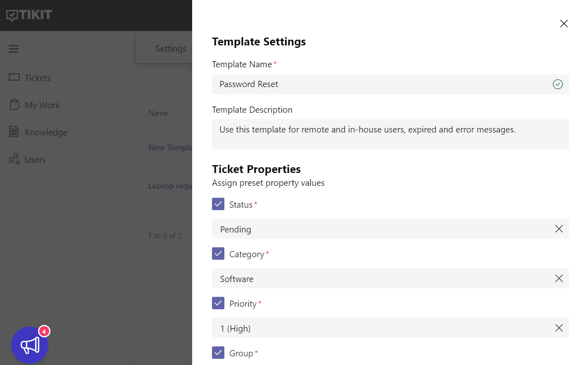The image size is (588, 365).
Task: Toggle the Priority checkbox off
Action: pos(218,303)
